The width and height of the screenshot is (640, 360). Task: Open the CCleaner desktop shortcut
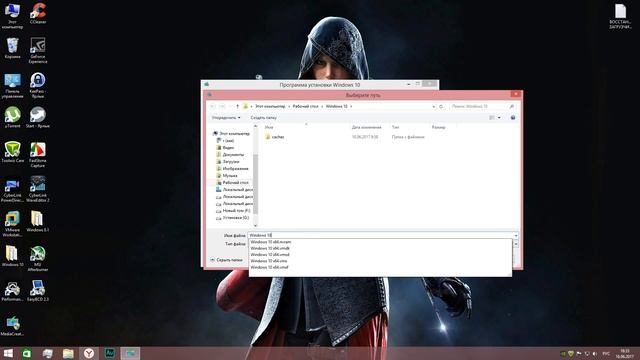click(x=38, y=13)
